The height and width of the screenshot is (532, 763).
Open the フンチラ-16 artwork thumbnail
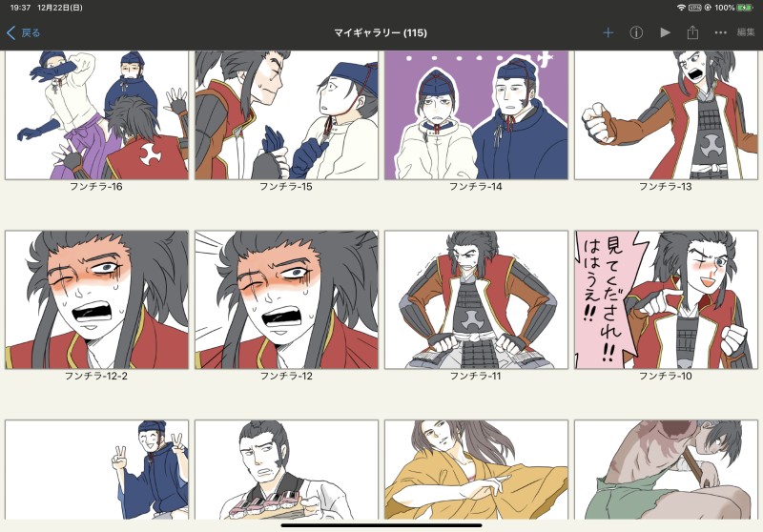pyautogui.click(x=96, y=114)
